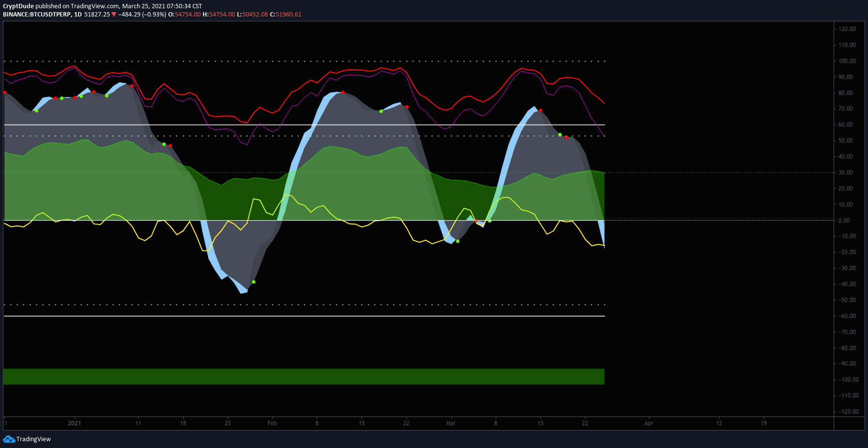
Task: Click the 1D interval label
Action: (78, 15)
